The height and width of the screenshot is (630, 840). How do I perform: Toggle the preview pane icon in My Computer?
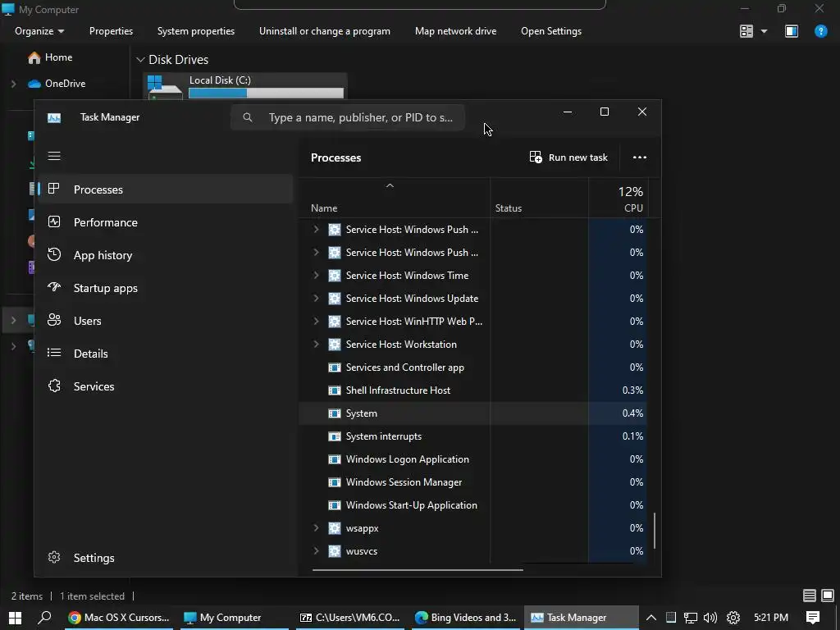pos(792,31)
